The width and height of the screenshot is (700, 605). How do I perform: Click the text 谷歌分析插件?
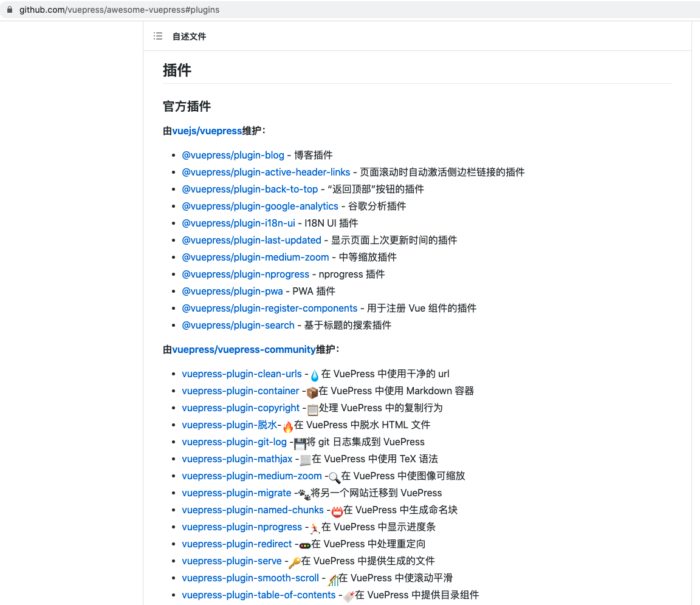[377, 206]
